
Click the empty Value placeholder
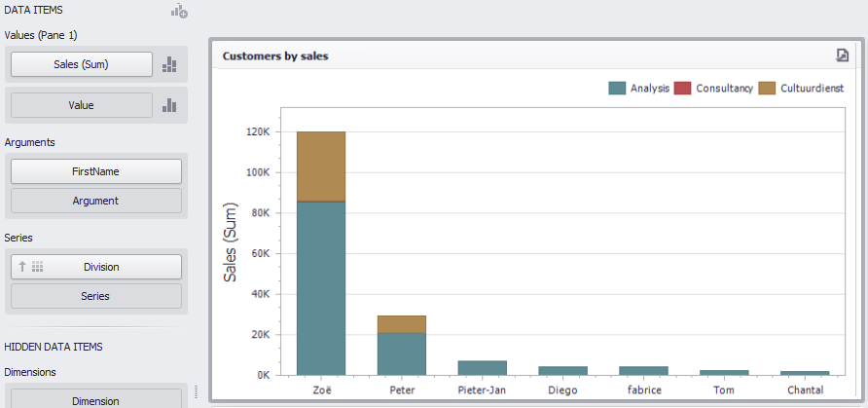click(82, 105)
